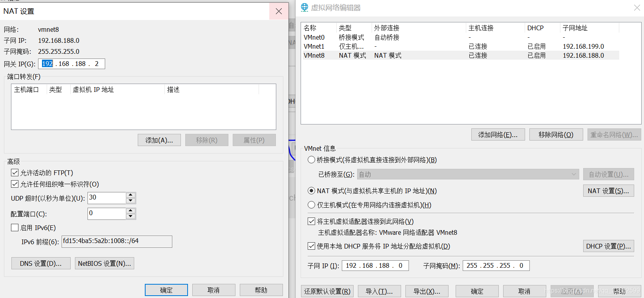
Task: Increase 配置端口 value with up arrow
Action: (131, 211)
